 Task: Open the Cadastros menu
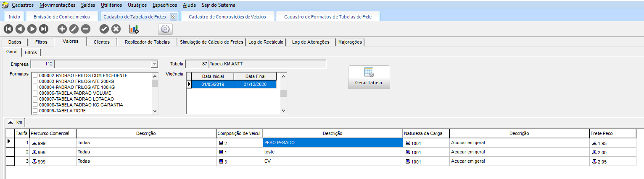(x=23, y=5)
